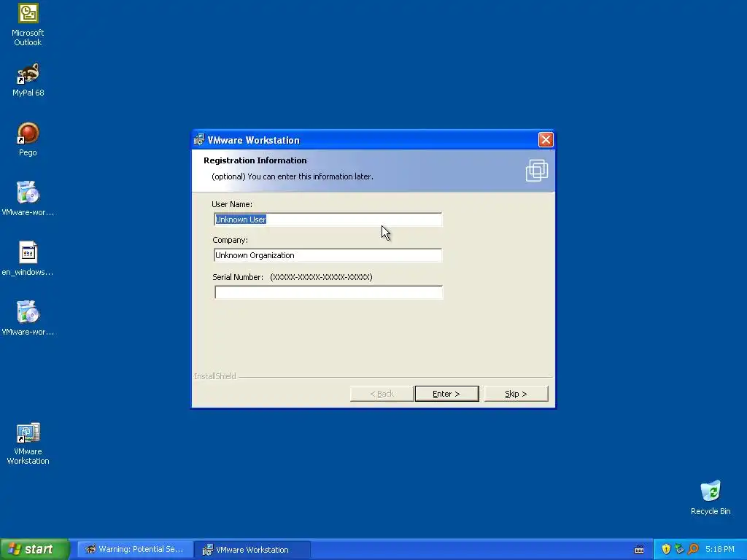This screenshot has width=747, height=560.
Task: Click the 'Serial Number:' label
Action: pos(238,277)
